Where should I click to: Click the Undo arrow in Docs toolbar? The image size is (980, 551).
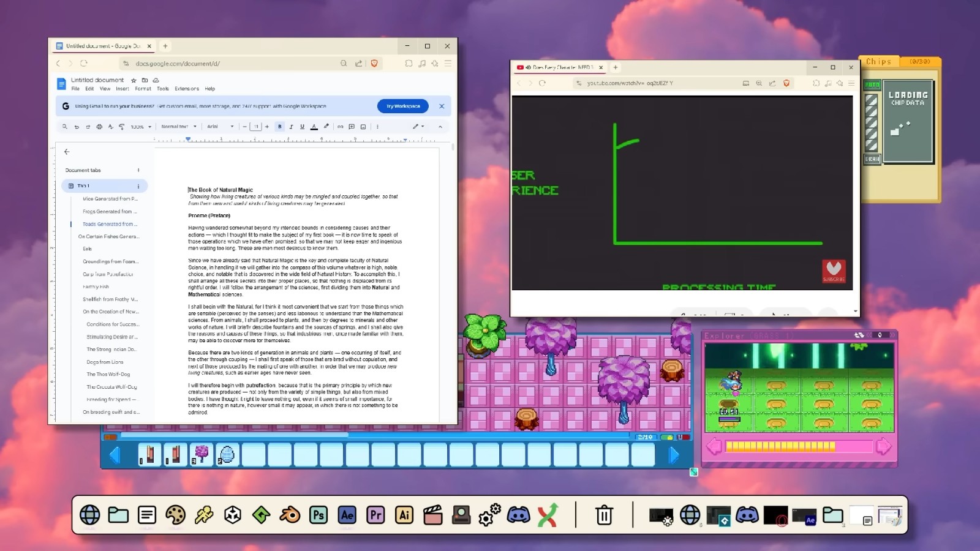[x=77, y=127]
